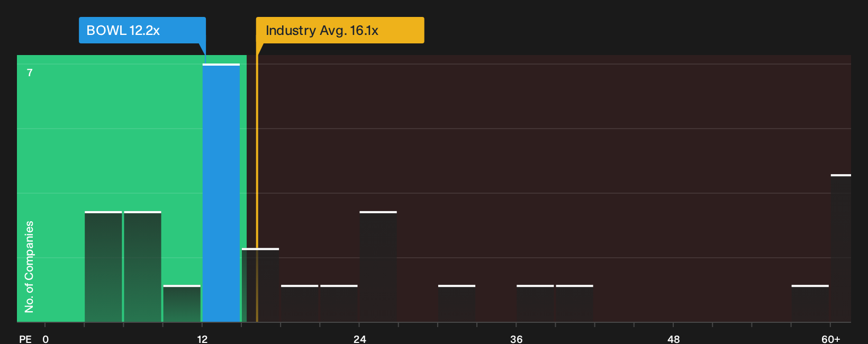The image size is (868, 344).
Task: Click the x-axis label 36
Action: point(517,339)
